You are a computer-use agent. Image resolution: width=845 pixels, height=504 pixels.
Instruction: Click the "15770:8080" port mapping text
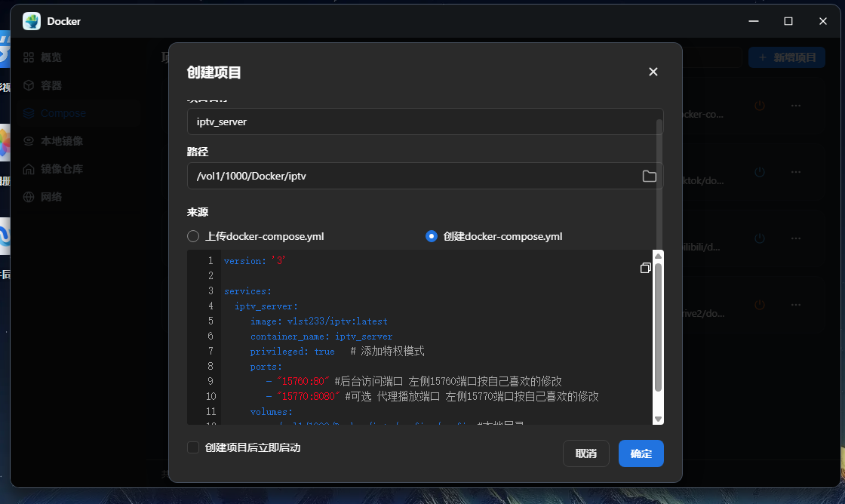309,397
